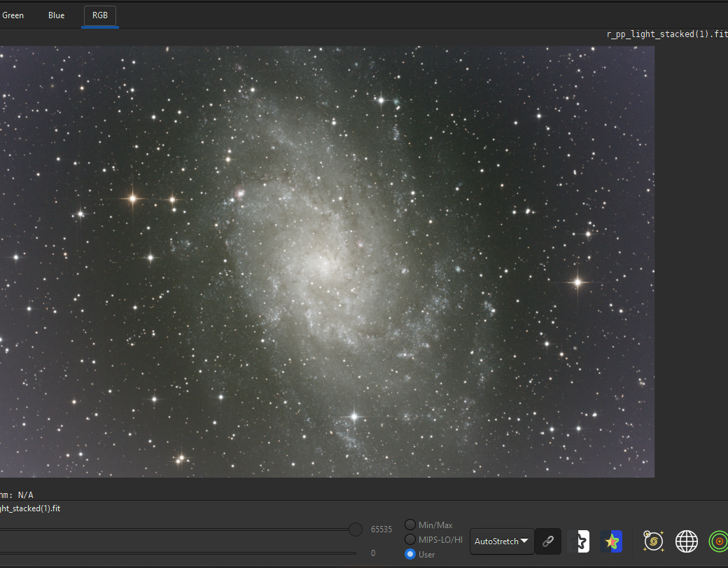This screenshot has width=728, height=568.
Task: Switch to the Blue channel tab
Action: (x=56, y=15)
